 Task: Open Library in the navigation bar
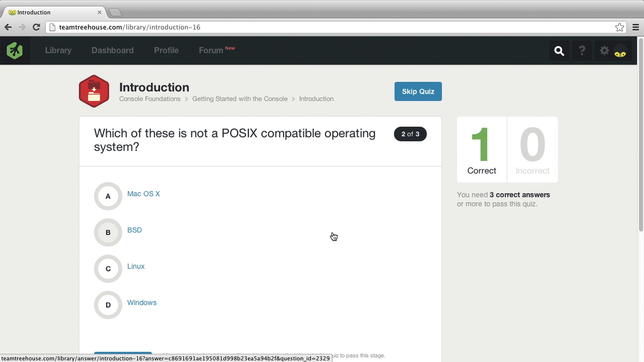(58, 50)
